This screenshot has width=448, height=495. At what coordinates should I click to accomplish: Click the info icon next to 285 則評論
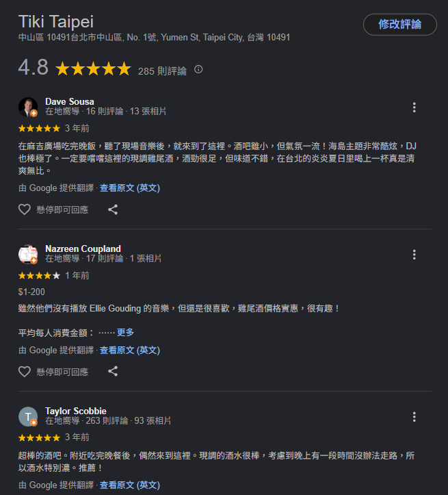198,69
